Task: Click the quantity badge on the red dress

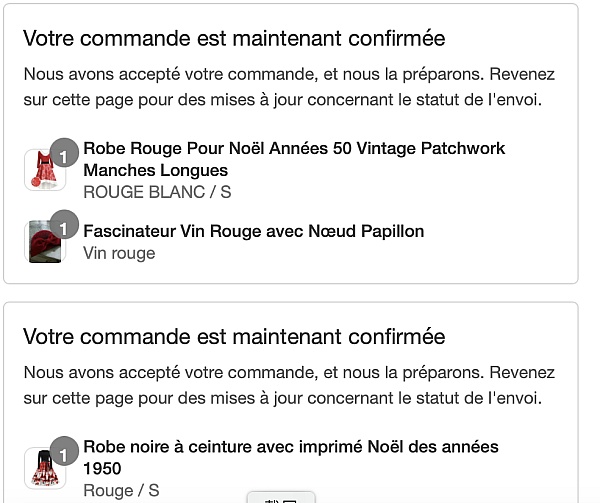Action: pos(64,152)
